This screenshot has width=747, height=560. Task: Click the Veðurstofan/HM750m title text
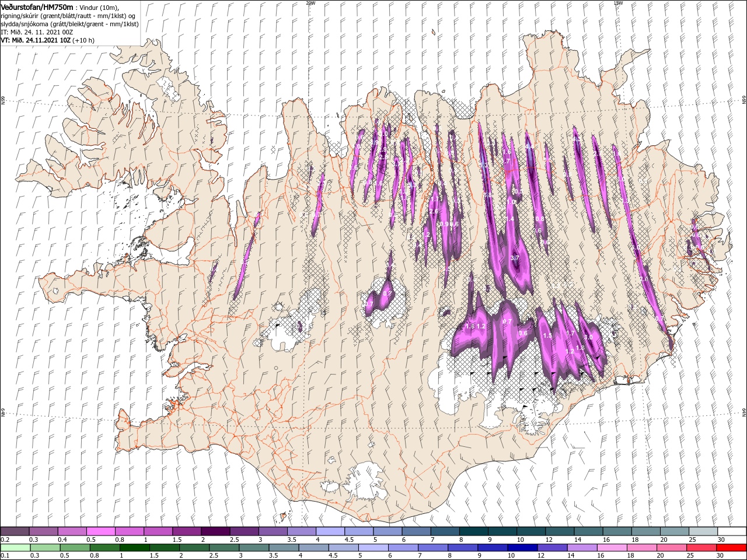(37, 6)
